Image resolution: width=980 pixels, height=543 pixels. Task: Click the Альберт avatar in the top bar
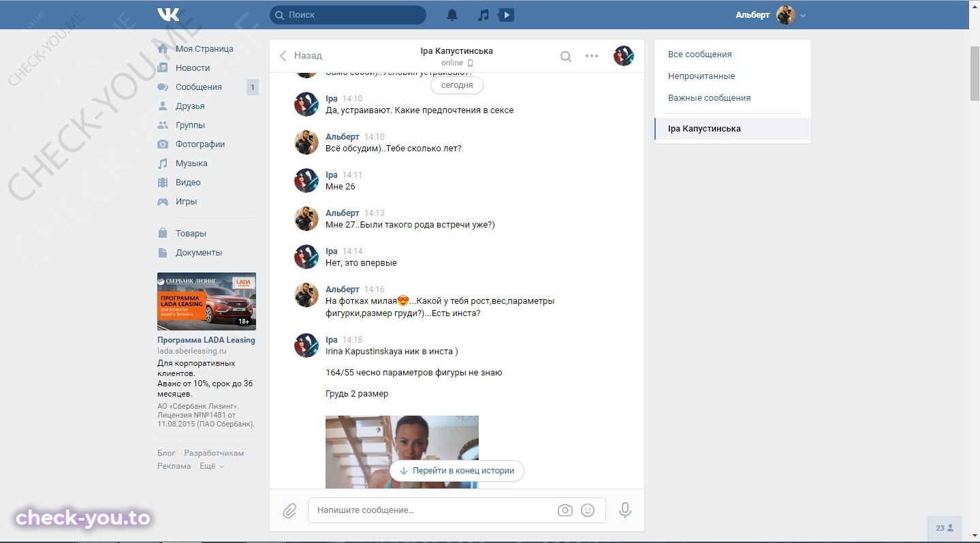786,15
